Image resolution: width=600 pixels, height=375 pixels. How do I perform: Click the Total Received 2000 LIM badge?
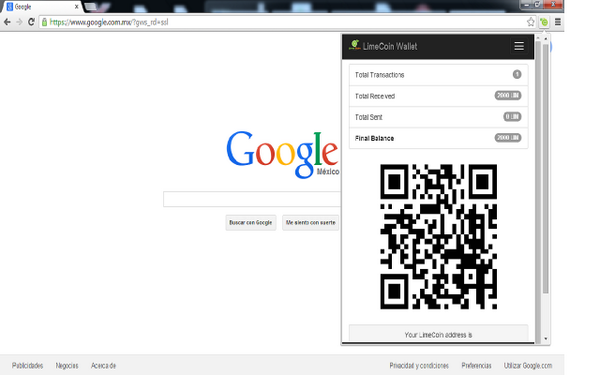pos(508,95)
